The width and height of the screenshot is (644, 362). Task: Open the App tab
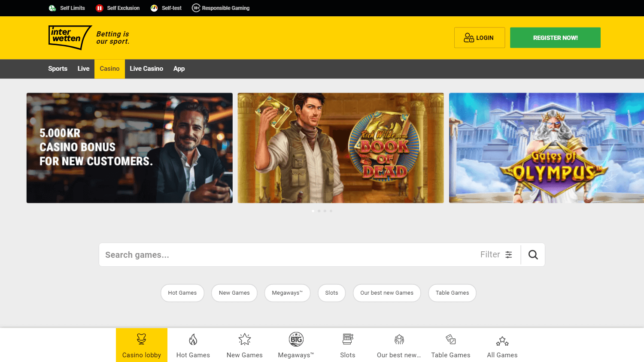coord(179,69)
